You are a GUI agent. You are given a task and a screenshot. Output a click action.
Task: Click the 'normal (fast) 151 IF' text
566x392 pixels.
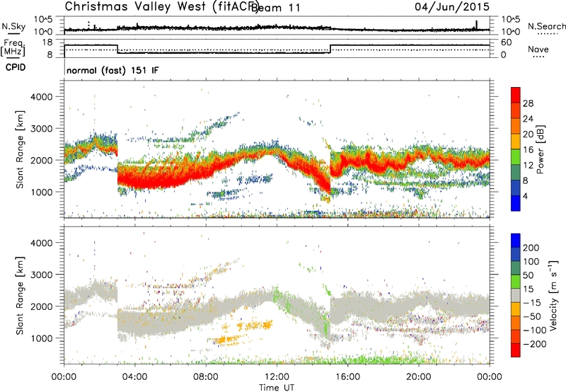point(112,70)
